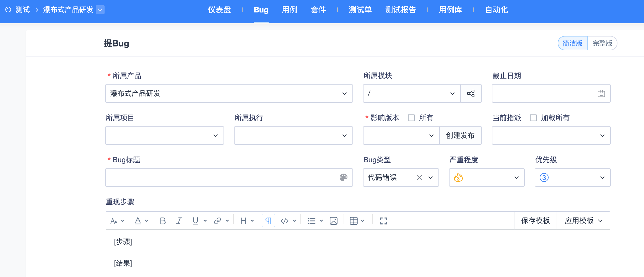Switch to the 简洁版 form view
The height and width of the screenshot is (277, 644).
573,43
